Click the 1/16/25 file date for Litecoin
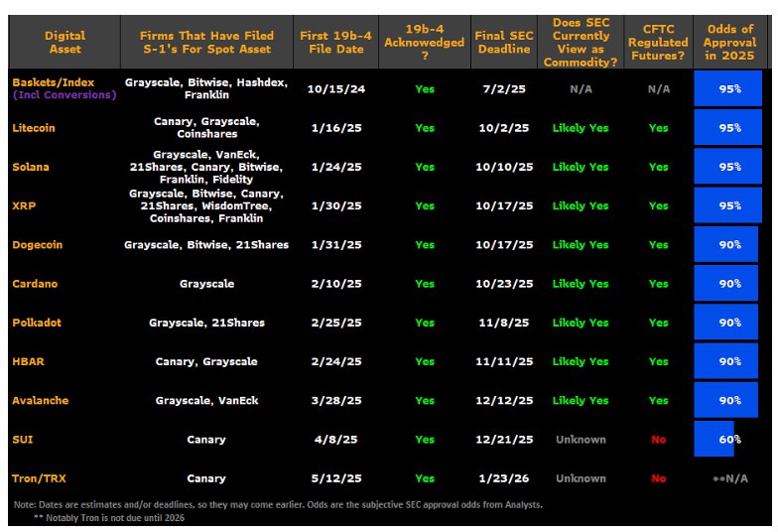The height and width of the screenshot is (532, 778). [x=336, y=128]
